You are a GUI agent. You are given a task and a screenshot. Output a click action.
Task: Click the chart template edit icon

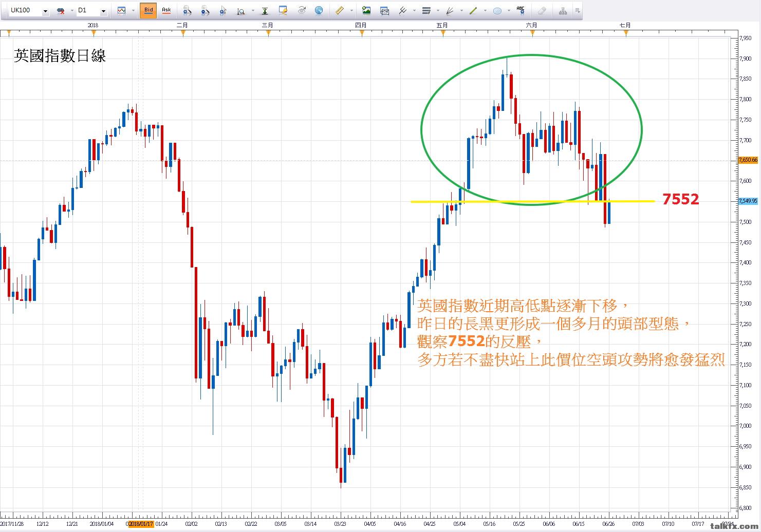(x=283, y=10)
